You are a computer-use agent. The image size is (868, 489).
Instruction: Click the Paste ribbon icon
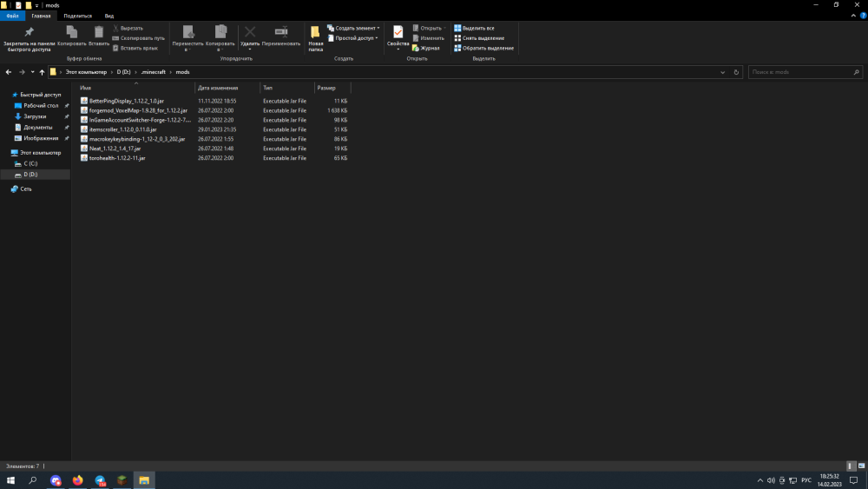point(99,36)
